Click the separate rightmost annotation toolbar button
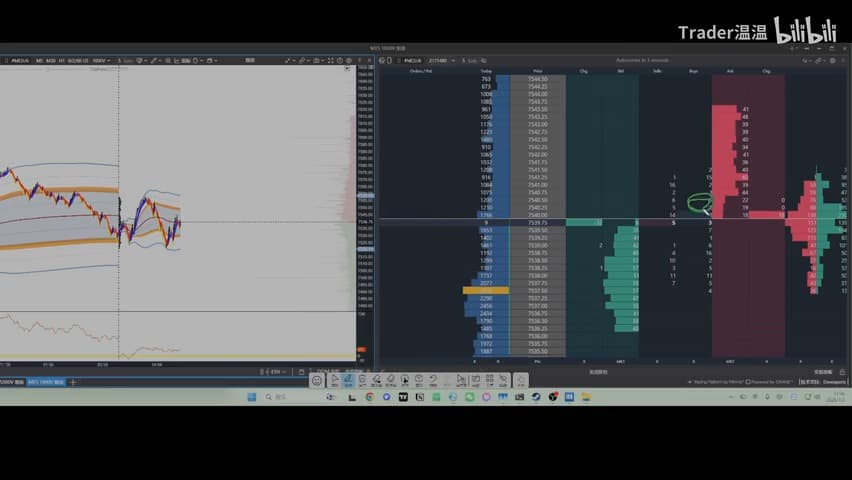Screen dimensions: 852x480 tap(521, 381)
